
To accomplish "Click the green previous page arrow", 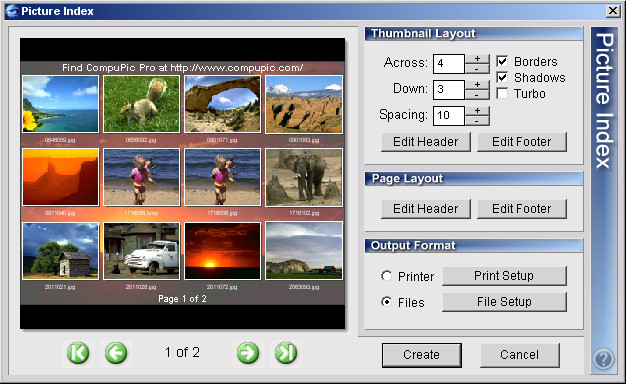I will coord(116,353).
